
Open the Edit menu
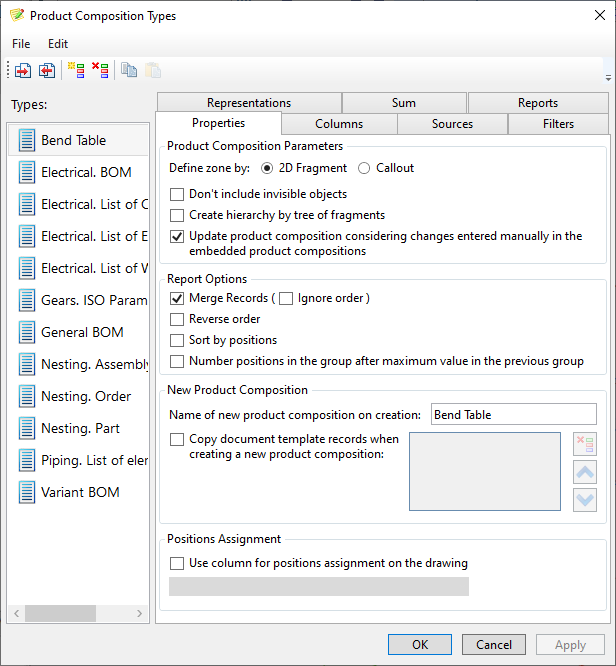pyautogui.click(x=58, y=44)
